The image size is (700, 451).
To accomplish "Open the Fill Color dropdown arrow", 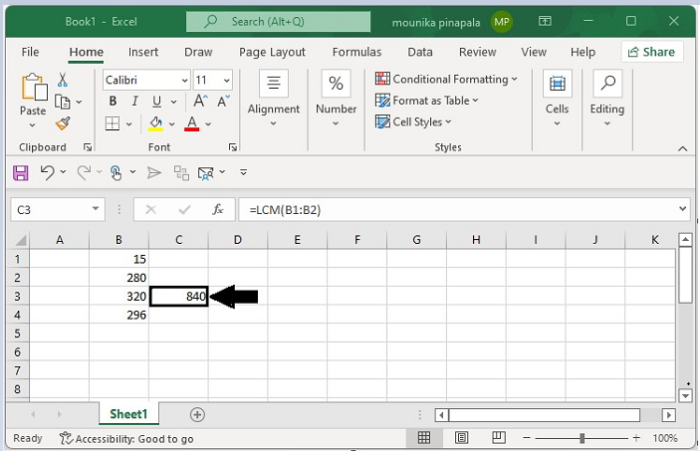I will point(172,124).
